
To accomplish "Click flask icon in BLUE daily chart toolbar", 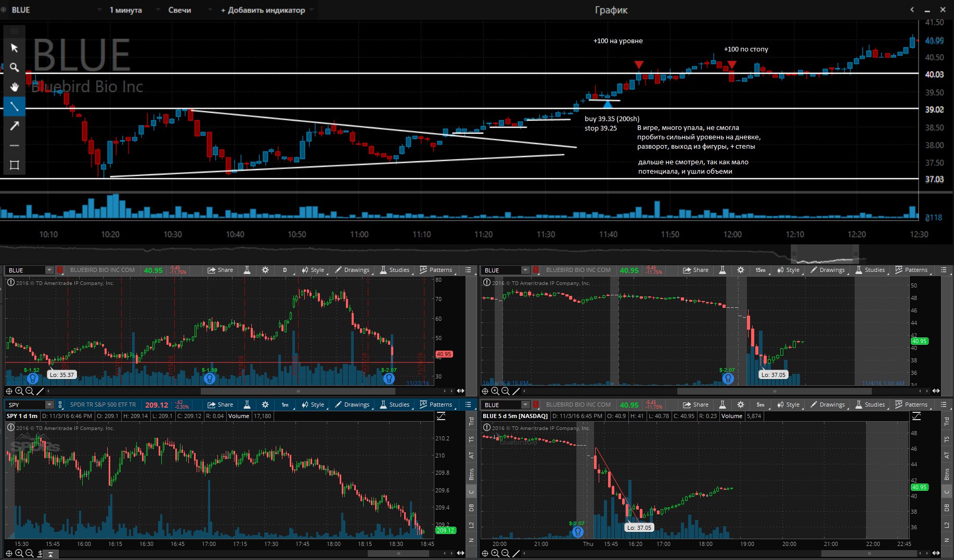I will 247,270.
